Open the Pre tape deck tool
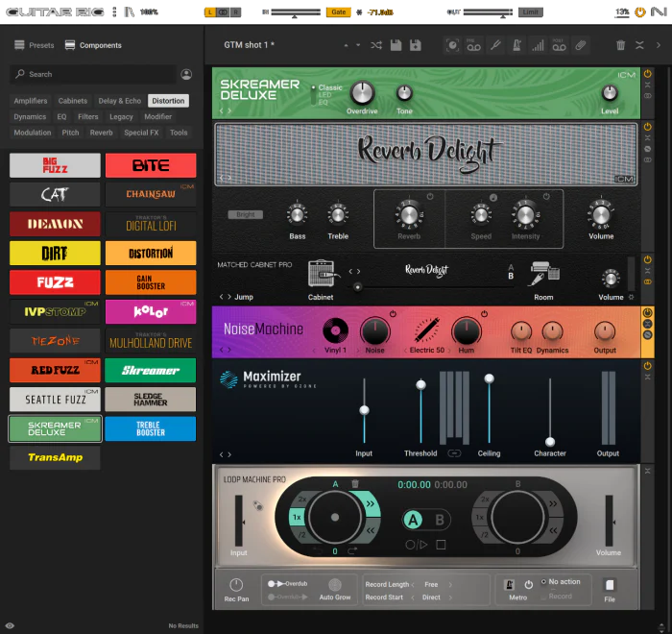This screenshot has height=634, width=672. click(x=473, y=45)
